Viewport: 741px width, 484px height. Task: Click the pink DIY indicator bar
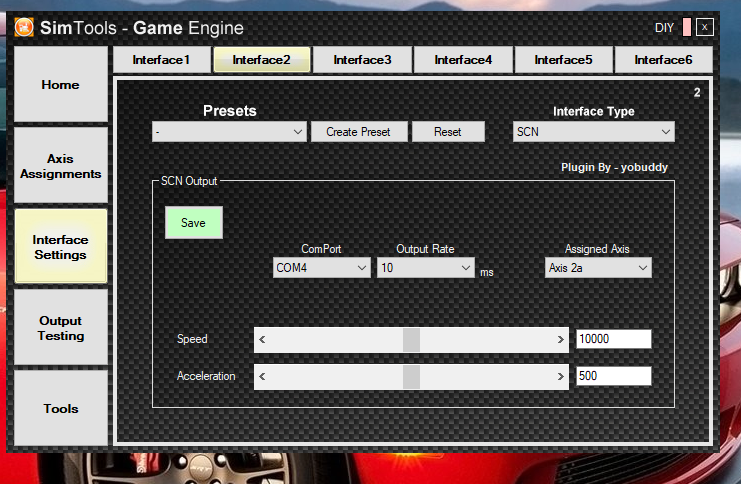(x=687, y=27)
